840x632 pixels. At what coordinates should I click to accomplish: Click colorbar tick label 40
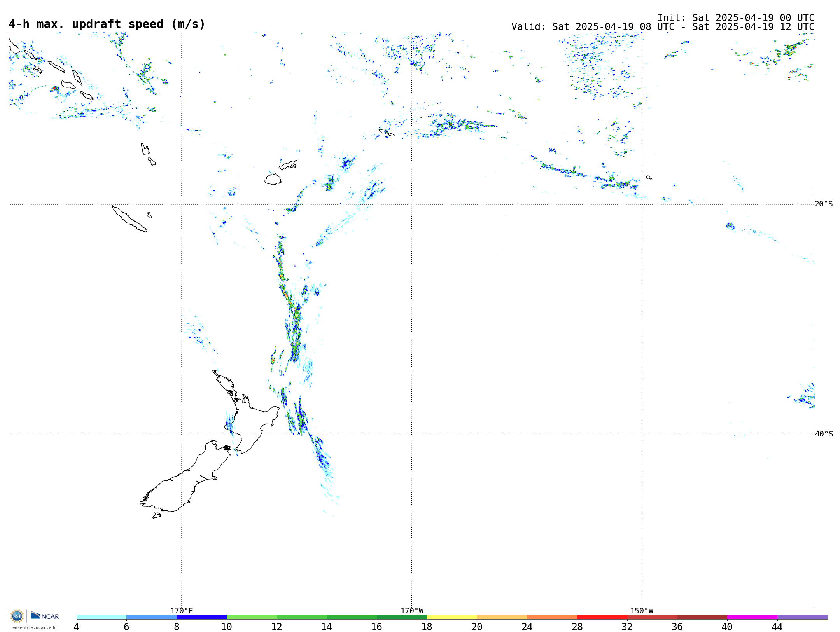pyautogui.click(x=727, y=627)
